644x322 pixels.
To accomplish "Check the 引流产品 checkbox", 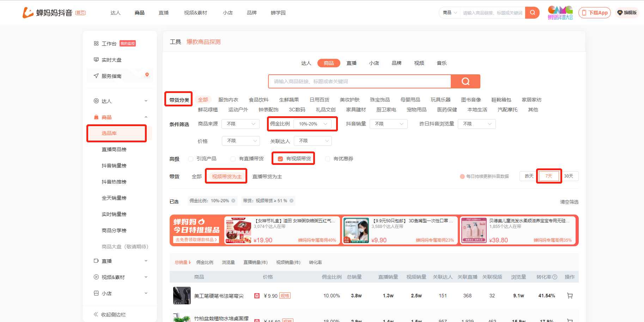I will [x=191, y=159].
